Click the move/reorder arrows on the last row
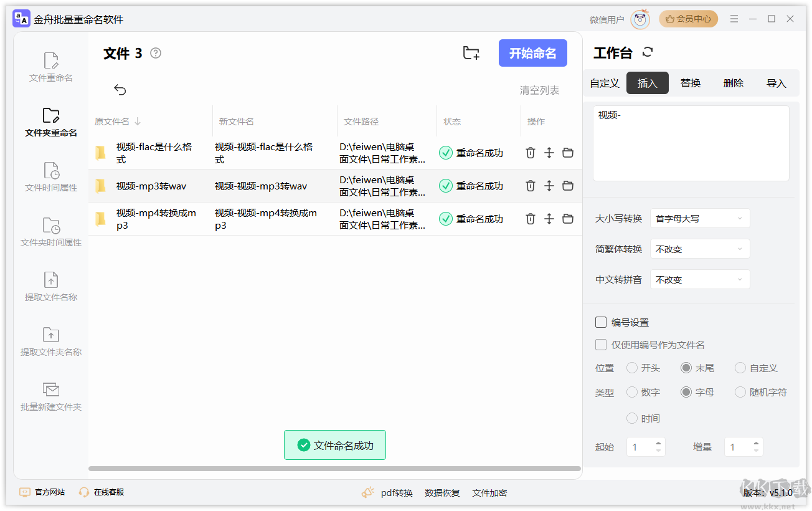The width and height of the screenshot is (812, 511). click(549, 219)
